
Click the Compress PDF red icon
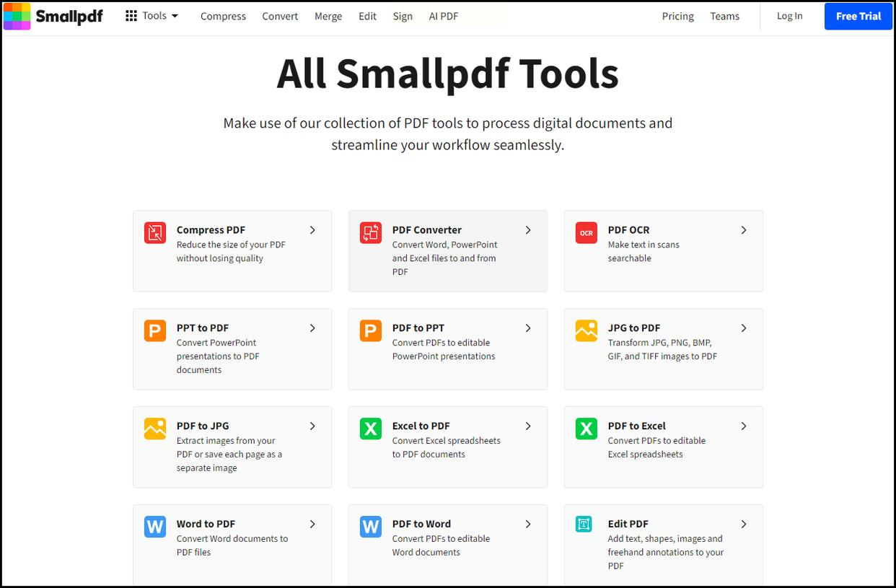click(x=155, y=233)
